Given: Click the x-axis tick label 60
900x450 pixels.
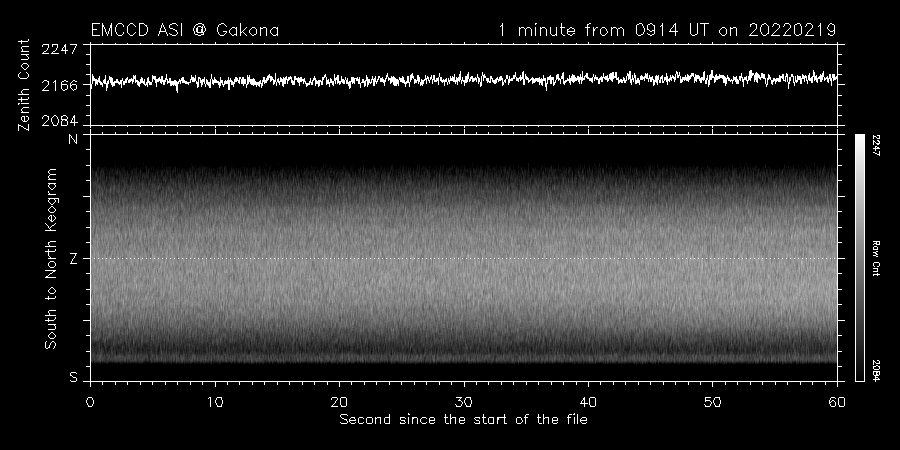Looking at the screenshot, I should click(x=837, y=402).
